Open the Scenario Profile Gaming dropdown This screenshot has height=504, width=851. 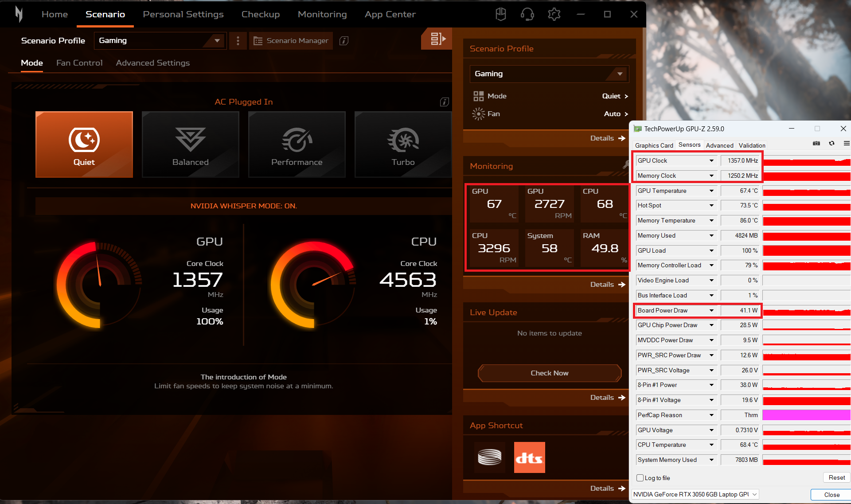coord(160,41)
